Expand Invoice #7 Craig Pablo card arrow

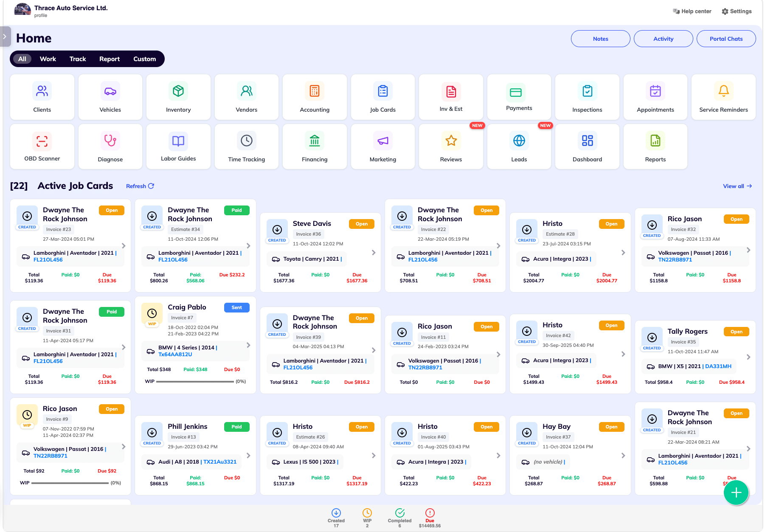click(x=248, y=345)
